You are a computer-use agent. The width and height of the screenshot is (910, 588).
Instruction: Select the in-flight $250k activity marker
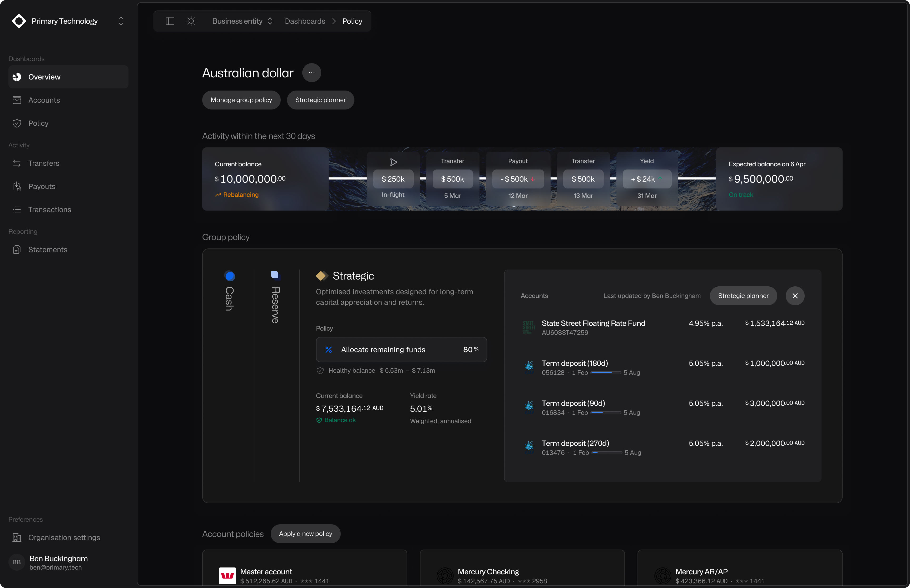[x=393, y=179]
